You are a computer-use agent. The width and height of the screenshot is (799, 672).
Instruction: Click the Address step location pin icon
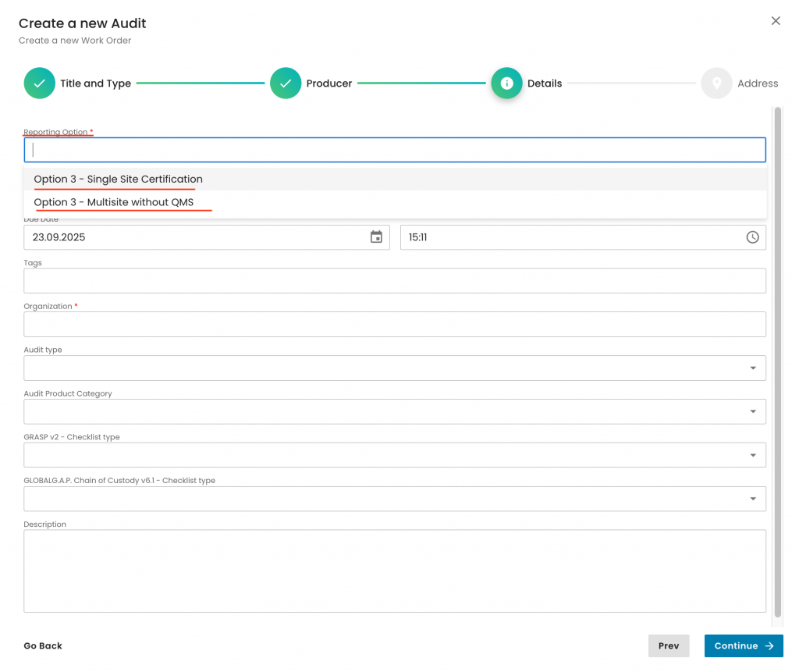(716, 84)
